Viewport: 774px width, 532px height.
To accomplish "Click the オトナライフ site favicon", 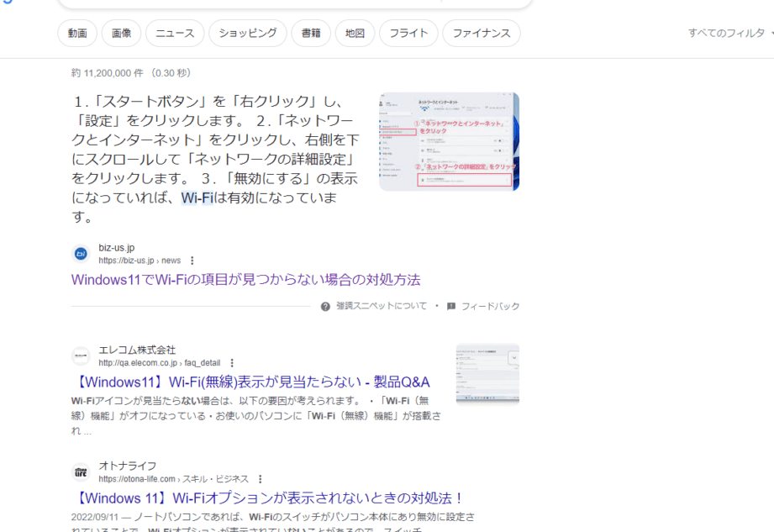I will pos(81,472).
